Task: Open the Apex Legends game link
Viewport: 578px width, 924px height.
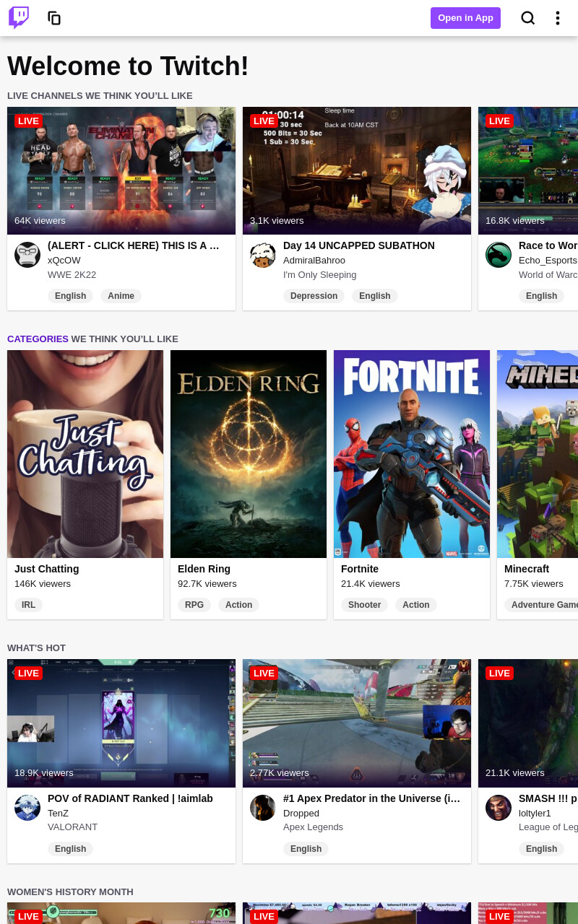Action: click(314, 827)
